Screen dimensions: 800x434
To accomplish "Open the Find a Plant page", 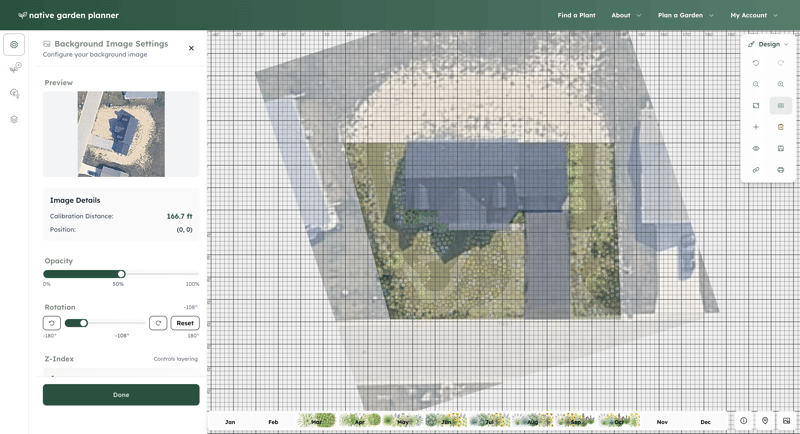I will [x=576, y=15].
